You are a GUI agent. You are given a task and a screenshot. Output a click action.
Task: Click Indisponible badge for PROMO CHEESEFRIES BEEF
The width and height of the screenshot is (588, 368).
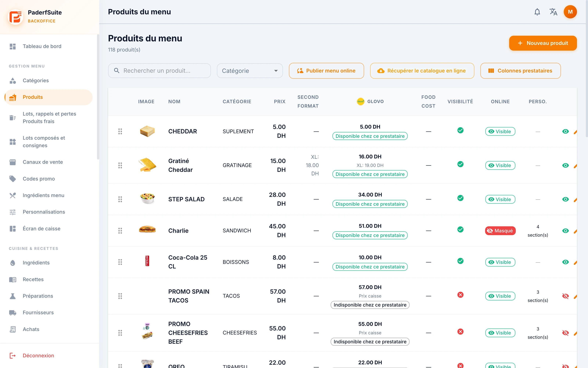click(x=370, y=342)
